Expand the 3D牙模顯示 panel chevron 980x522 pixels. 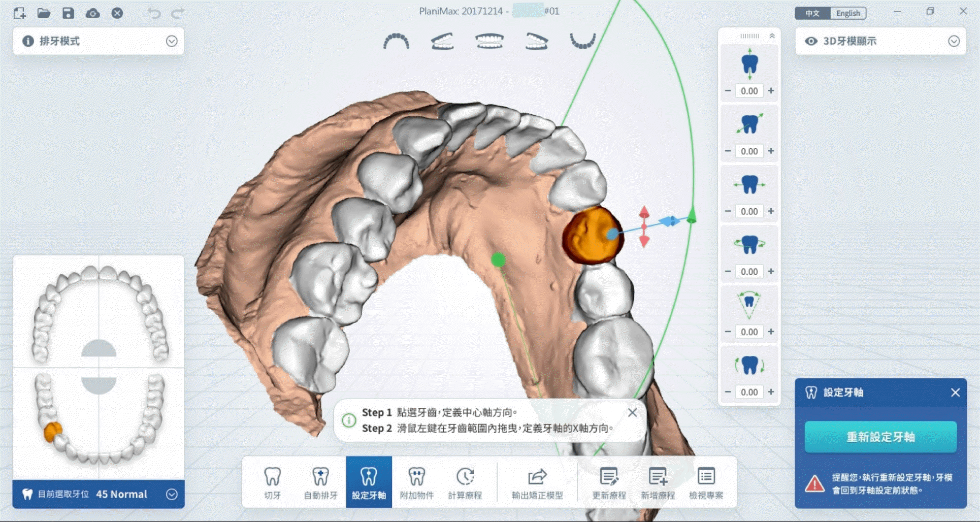[954, 41]
